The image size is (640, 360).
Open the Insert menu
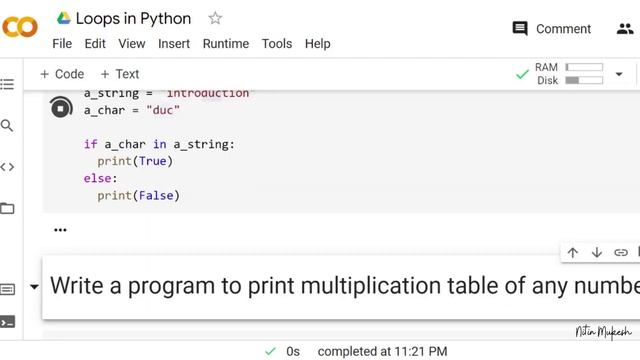point(174,44)
